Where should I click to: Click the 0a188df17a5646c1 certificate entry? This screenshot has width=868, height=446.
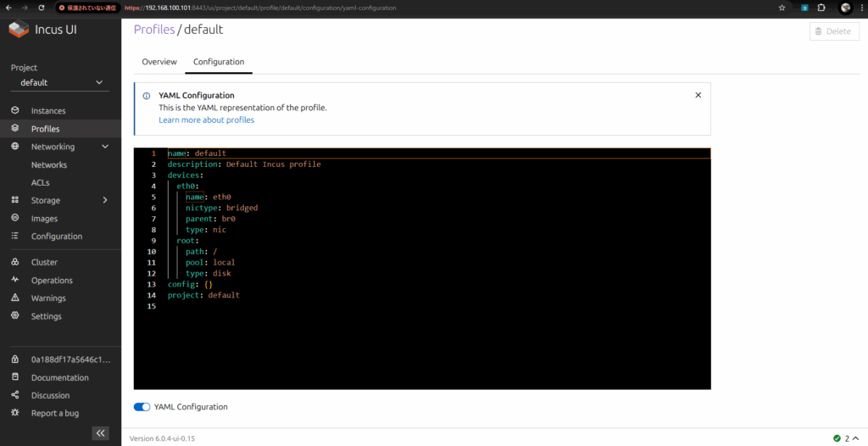pos(71,360)
